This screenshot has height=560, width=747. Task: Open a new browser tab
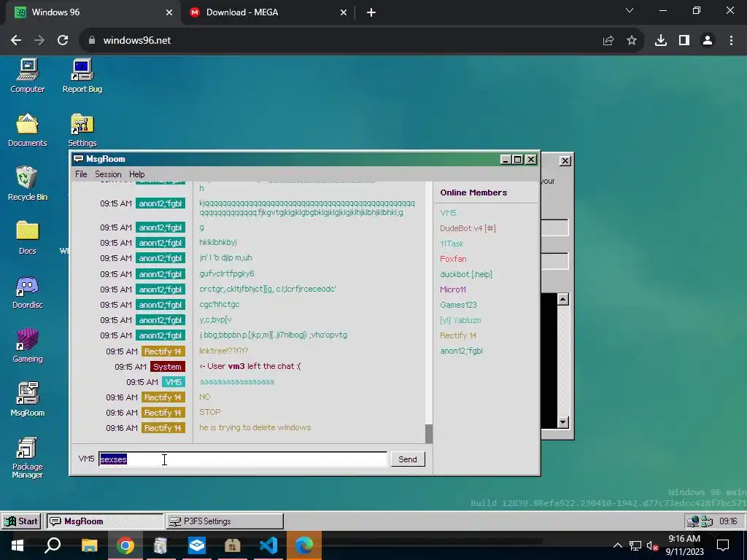click(371, 12)
